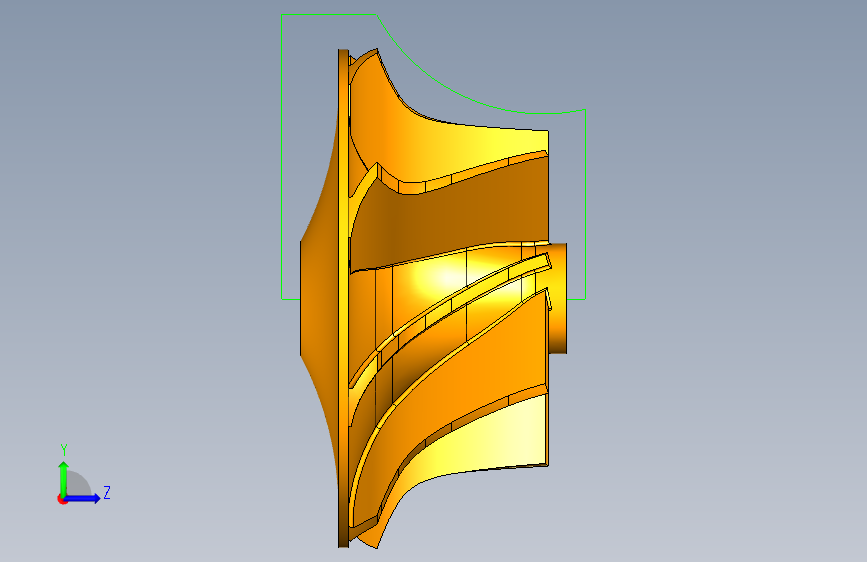Select the green sketch profile outline
867x562 pixels.
(433, 157)
